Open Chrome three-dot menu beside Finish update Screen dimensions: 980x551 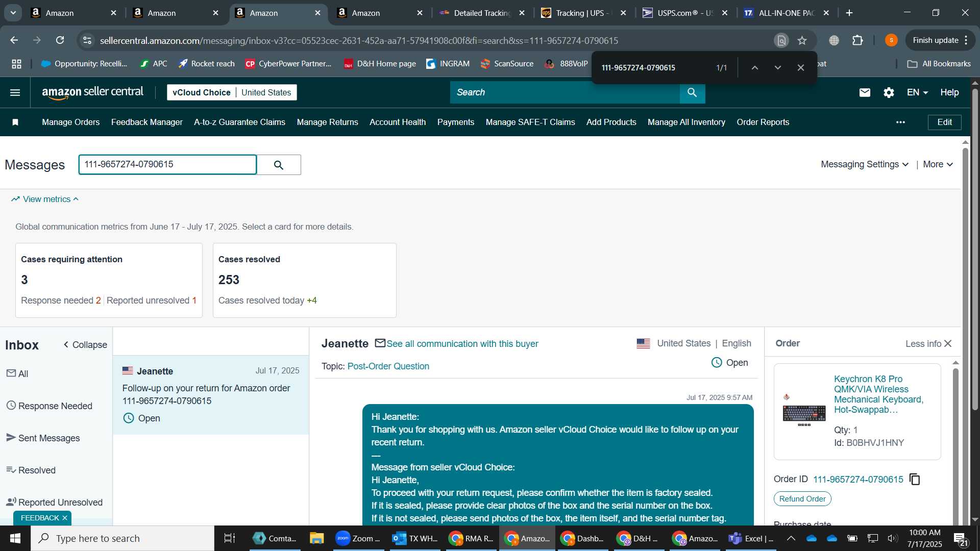pyautogui.click(x=966, y=40)
